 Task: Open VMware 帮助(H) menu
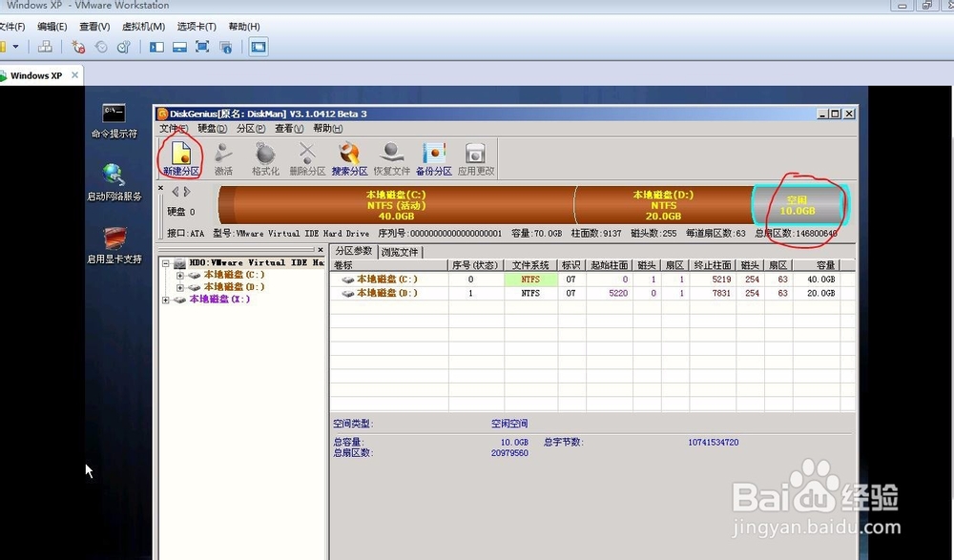244,27
